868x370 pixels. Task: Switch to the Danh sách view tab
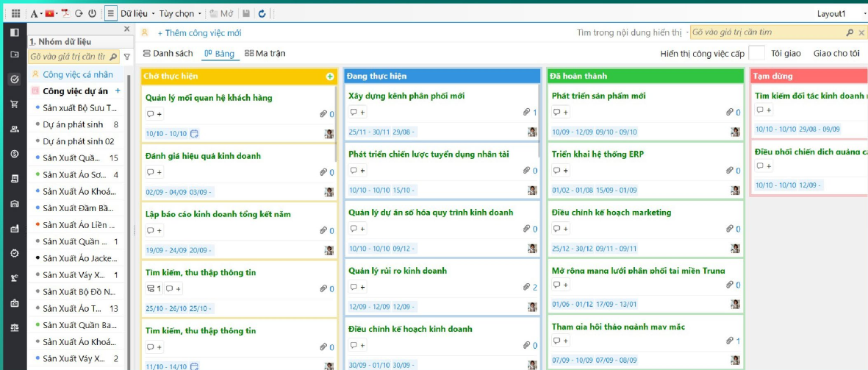tap(168, 54)
